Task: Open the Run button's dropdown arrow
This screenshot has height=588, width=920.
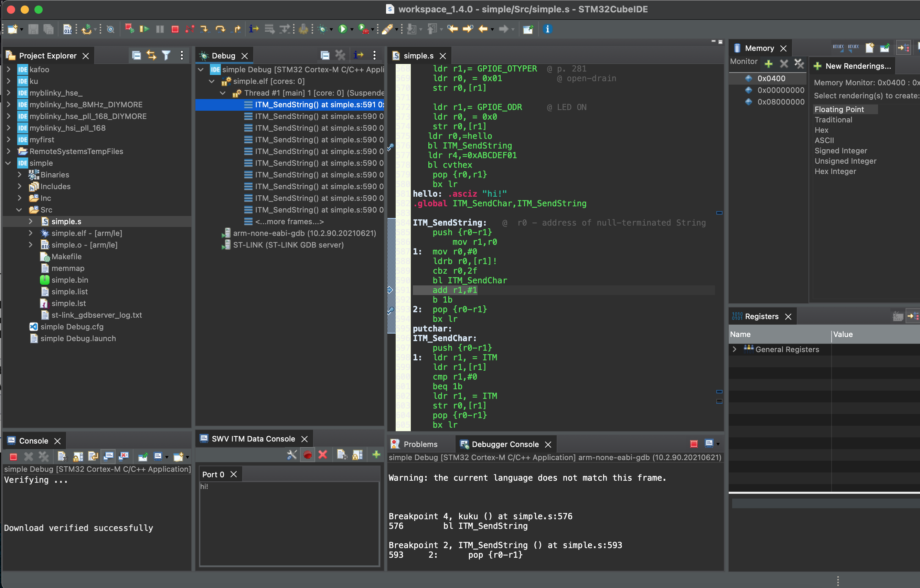Action: point(352,30)
